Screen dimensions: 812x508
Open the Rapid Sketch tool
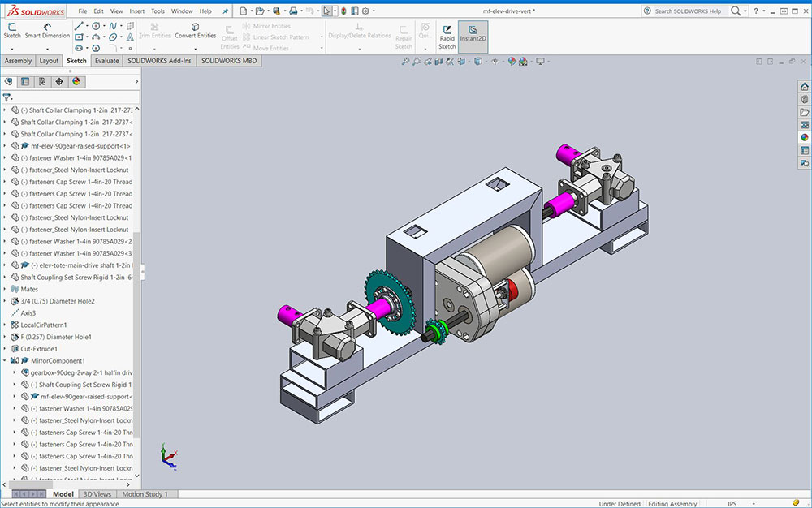tap(447, 34)
